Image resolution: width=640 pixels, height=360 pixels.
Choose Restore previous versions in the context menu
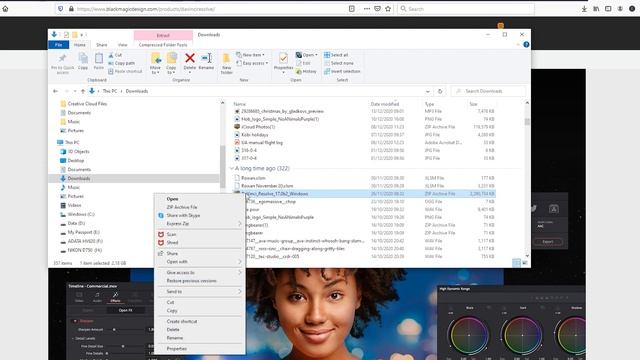pos(191,281)
